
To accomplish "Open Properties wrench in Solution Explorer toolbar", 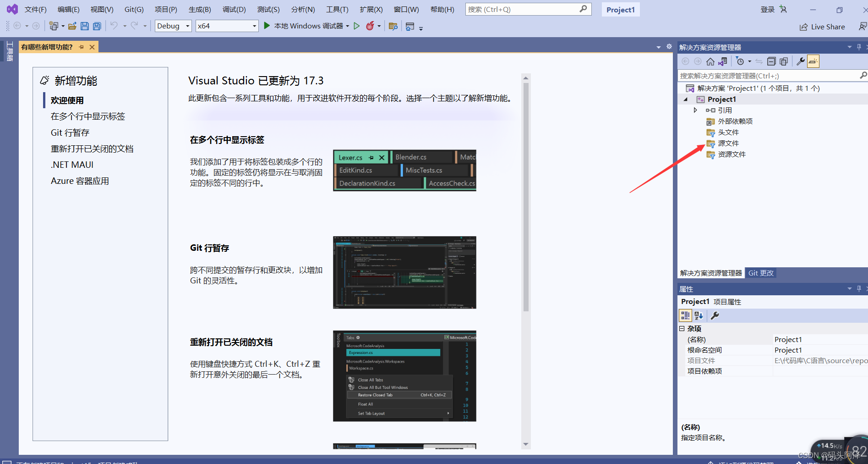I will click(801, 61).
